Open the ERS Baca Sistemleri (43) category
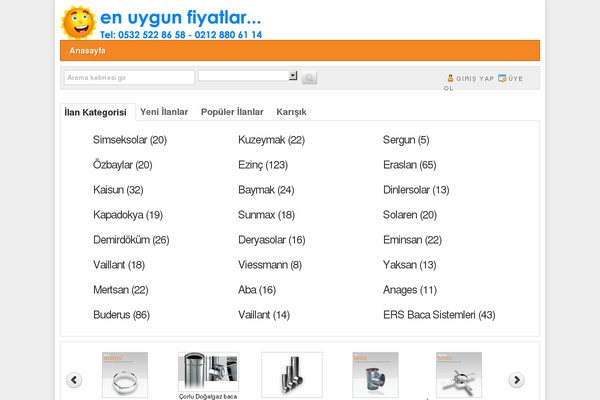Screen dimensions: 600x400 (439, 315)
